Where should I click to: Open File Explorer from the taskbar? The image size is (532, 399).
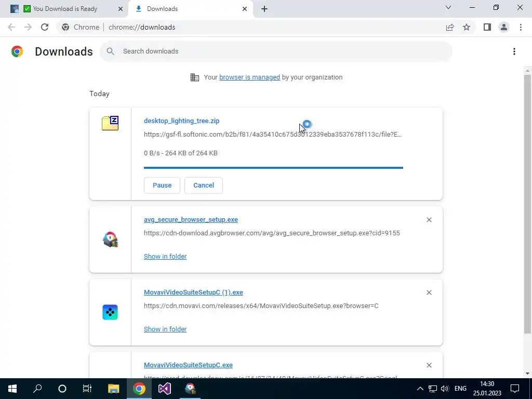pos(113,389)
